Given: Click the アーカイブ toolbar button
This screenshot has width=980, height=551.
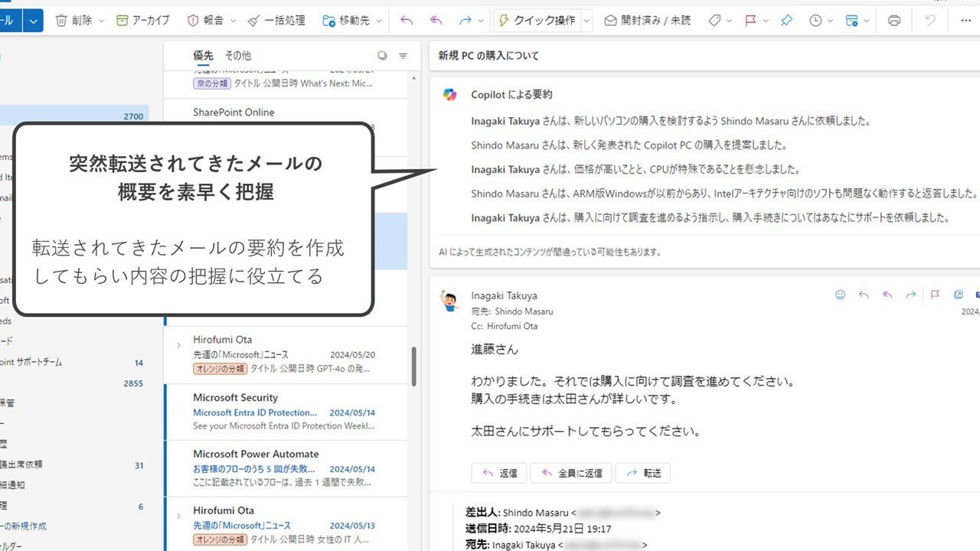Looking at the screenshot, I should coord(143,21).
